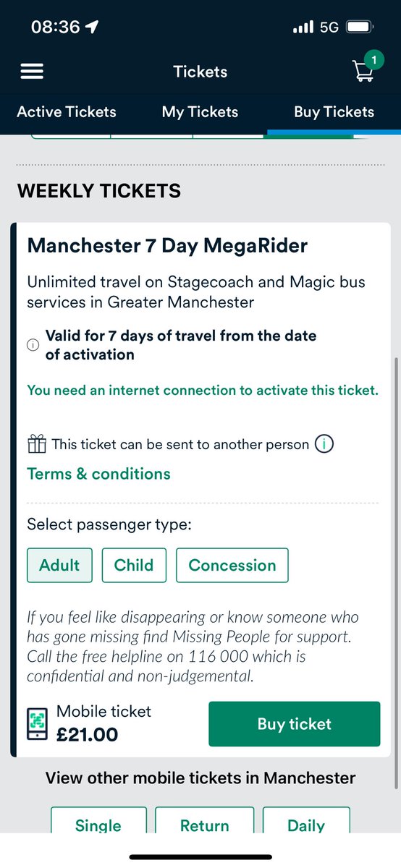
Task: Select Adult passenger type
Action: pyautogui.click(x=59, y=565)
